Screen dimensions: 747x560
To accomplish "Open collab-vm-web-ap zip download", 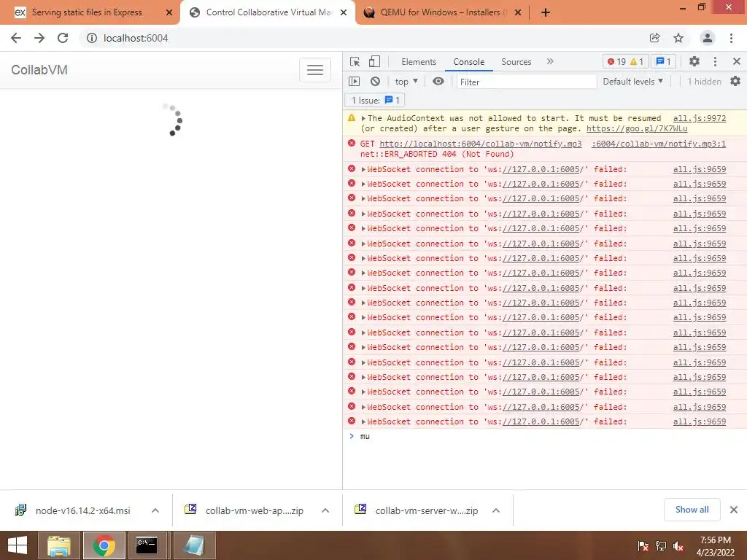I will tap(254, 510).
